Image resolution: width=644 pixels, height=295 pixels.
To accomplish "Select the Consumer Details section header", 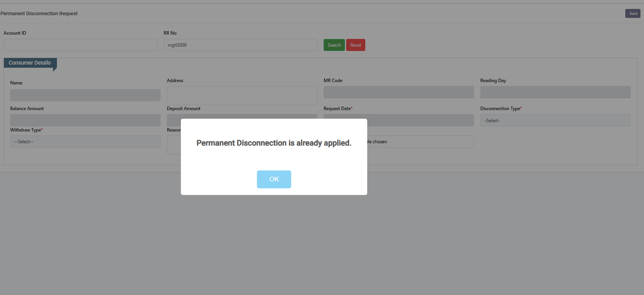I will 30,63.
